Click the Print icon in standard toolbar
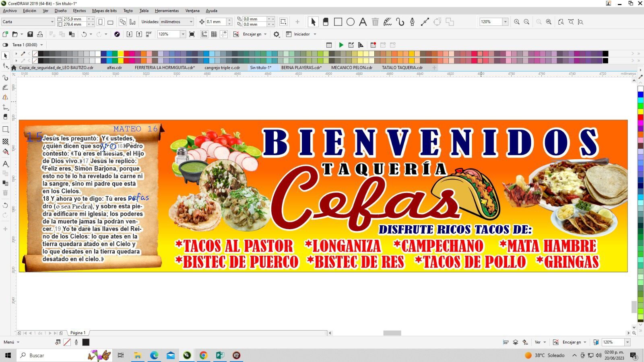Viewport: 644px width, 362px height. pos(40,34)
